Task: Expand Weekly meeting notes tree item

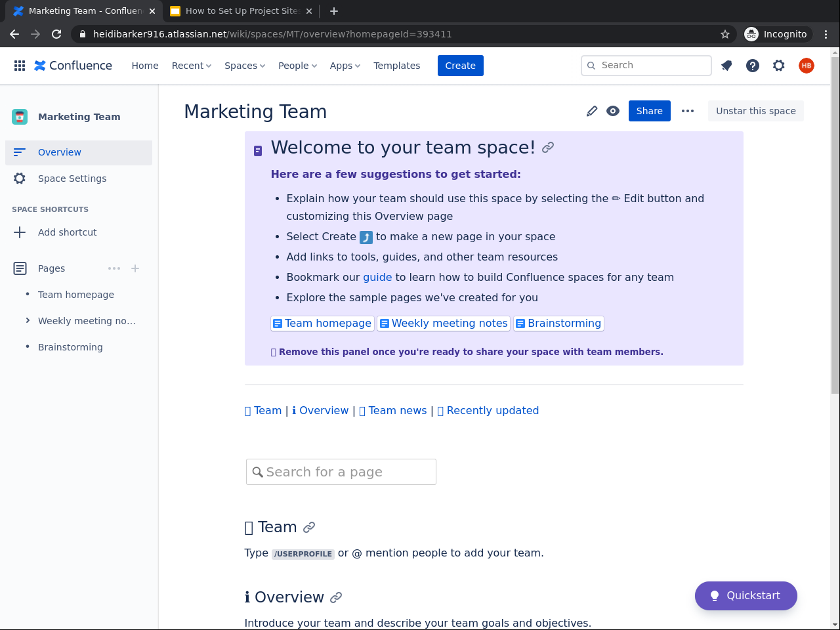Action: click(28, 321)
